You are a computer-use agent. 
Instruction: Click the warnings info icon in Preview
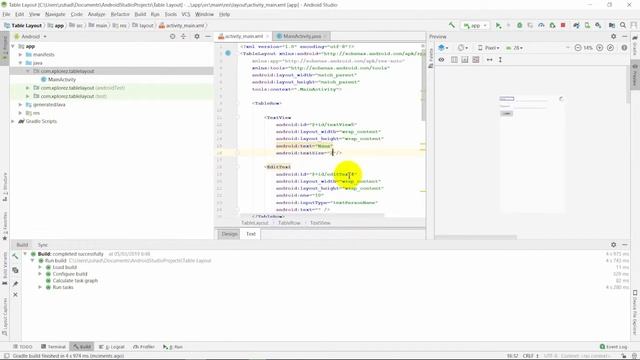[x=624, y=48]
